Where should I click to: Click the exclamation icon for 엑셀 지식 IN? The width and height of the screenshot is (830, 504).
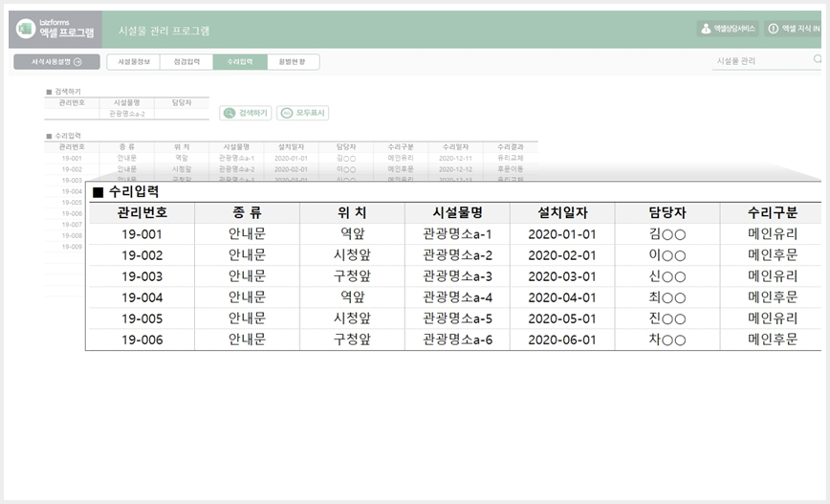pos(774,29)
